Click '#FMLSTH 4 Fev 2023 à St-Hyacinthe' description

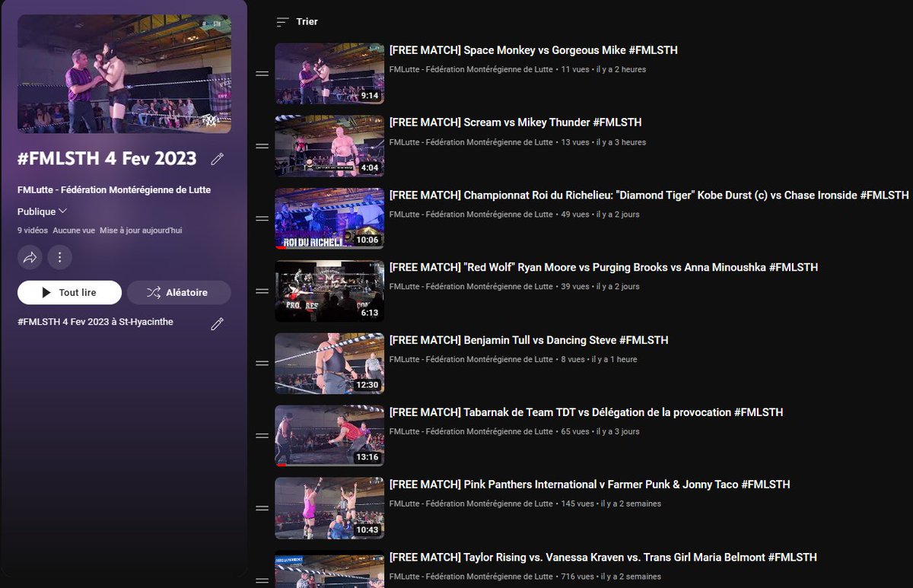[95, 322]
